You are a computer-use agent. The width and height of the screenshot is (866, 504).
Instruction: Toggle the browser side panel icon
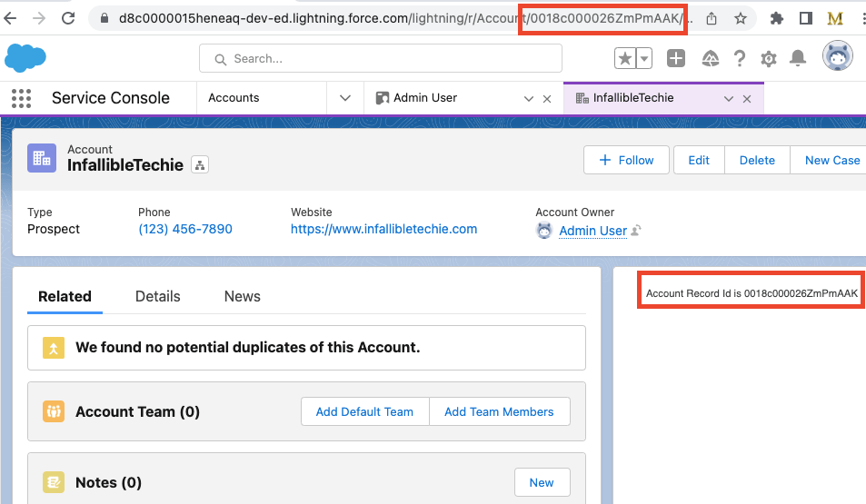tap(806, 19)
